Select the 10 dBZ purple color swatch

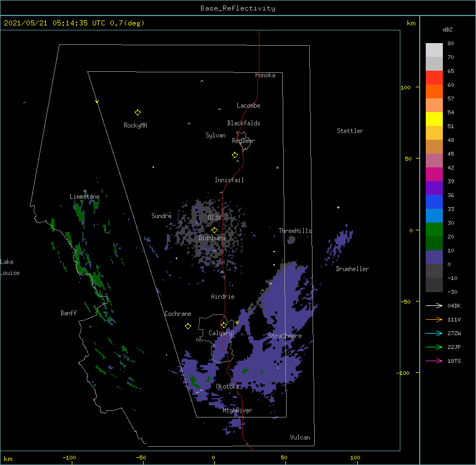[x=434, y=257]
